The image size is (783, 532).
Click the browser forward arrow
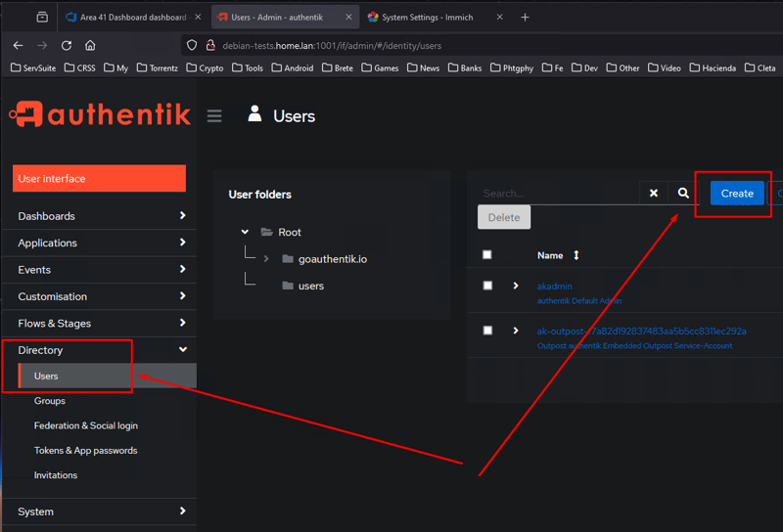click(42, 45)
